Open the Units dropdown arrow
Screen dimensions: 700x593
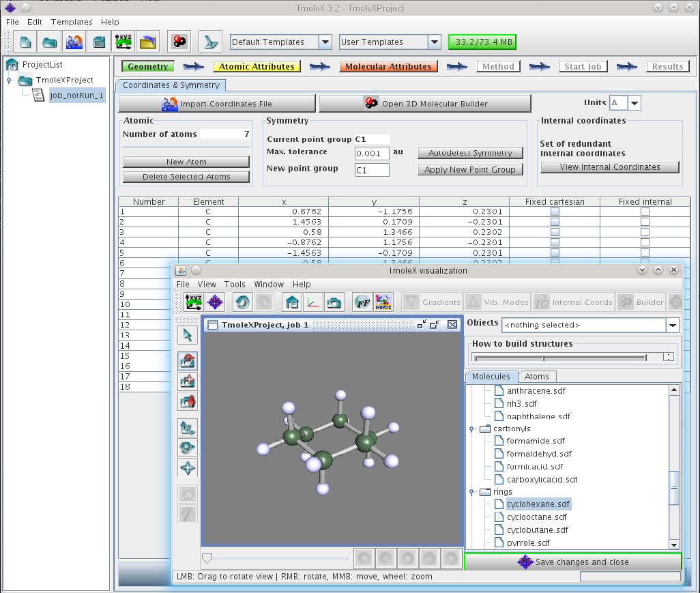coord(635,103)
